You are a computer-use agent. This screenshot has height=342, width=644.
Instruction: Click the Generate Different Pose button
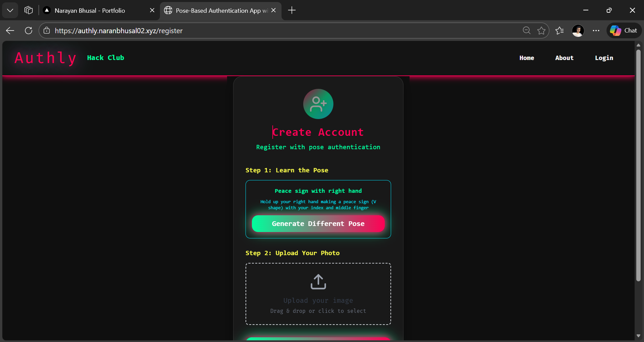point(318,224)
